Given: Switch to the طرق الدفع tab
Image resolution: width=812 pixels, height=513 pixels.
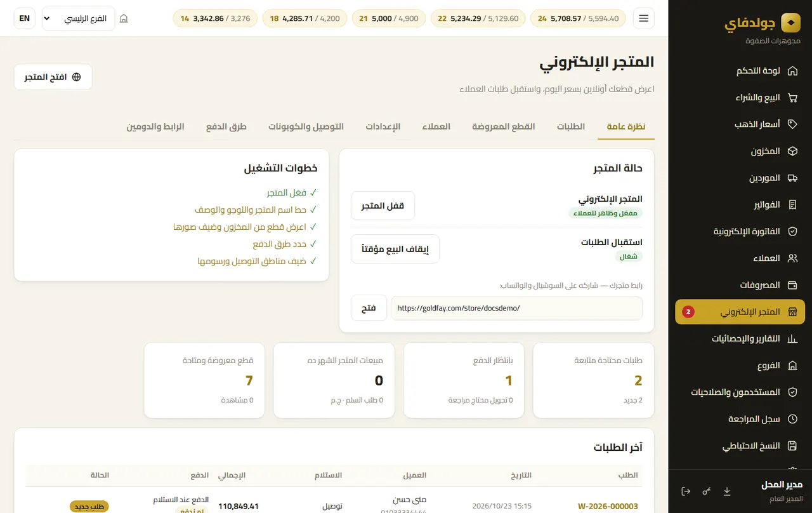Looking at the screenshot, I should [226, 126].
